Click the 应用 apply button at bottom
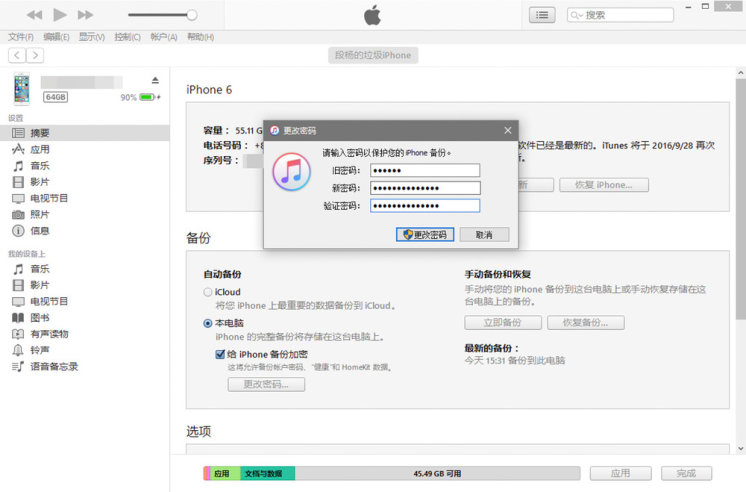Screen dimensions: 746x492 pos(621,473)
